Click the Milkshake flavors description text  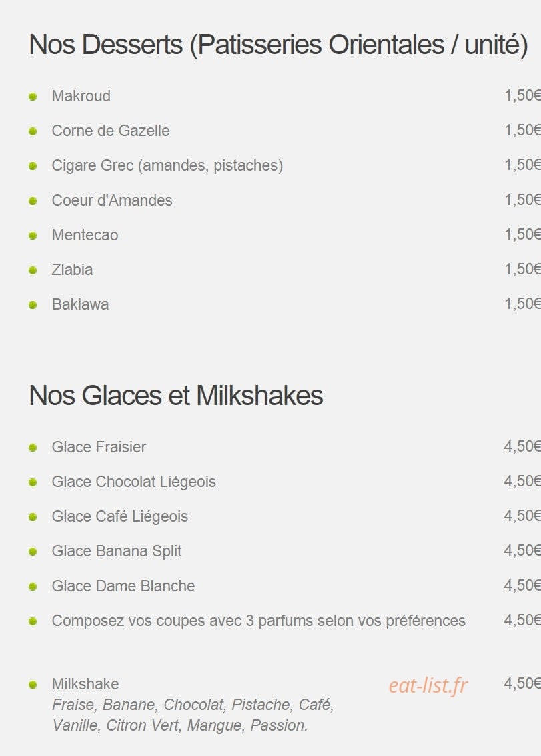coord(193,715)
